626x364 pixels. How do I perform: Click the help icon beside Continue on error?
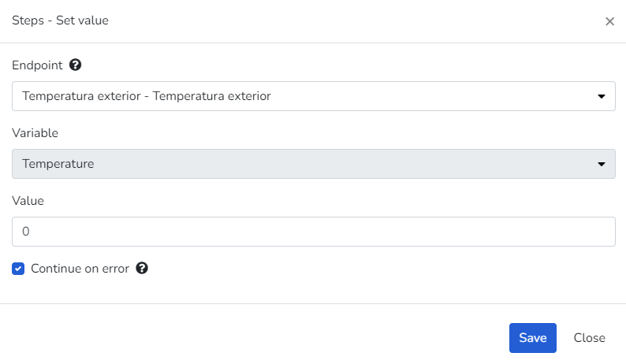[142, 268]
